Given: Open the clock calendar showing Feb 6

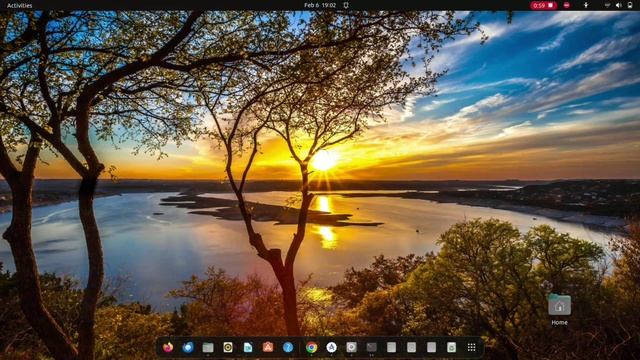Looking at the screenshot, I should coord(320,5).
